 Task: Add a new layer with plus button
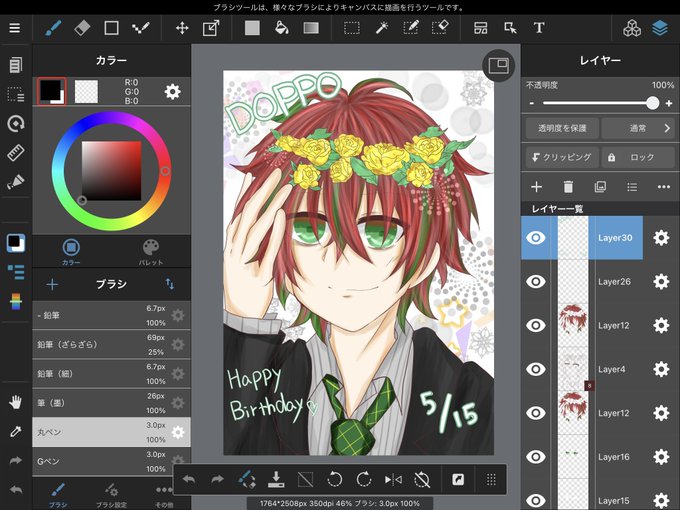[x=536, y=187]
